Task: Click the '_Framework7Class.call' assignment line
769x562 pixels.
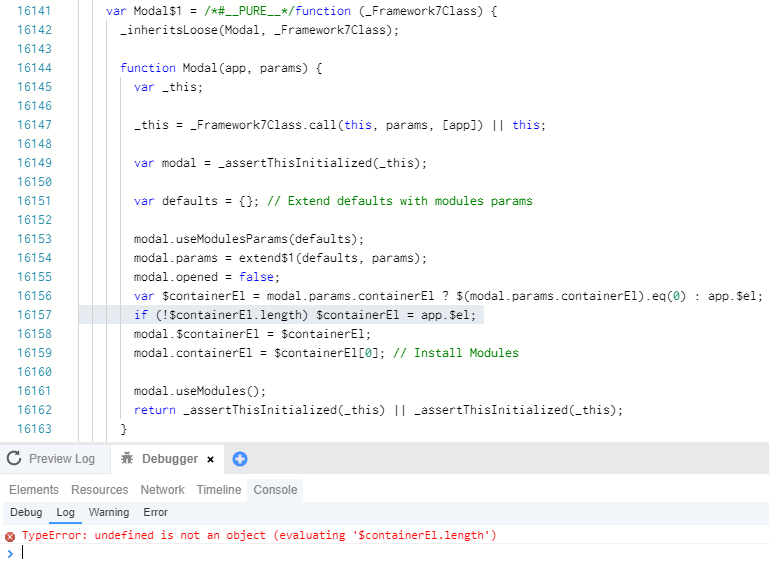Action: point(340,125)
